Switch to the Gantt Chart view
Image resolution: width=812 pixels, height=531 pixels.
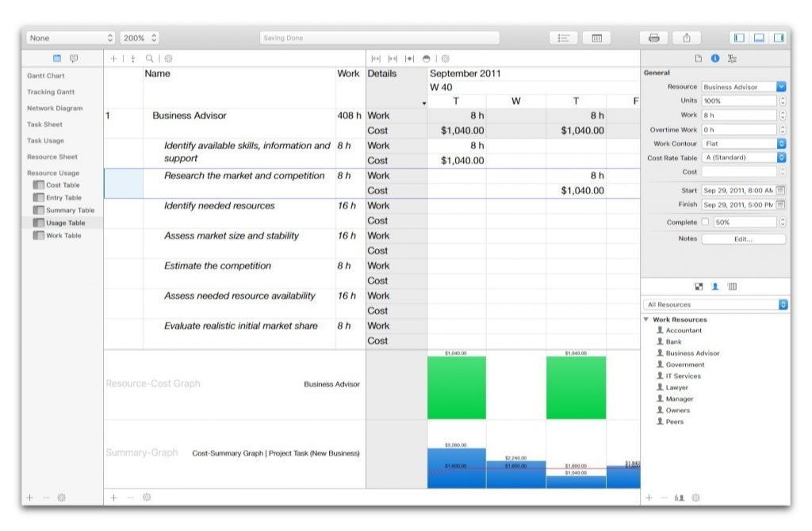tap(48, 75)
